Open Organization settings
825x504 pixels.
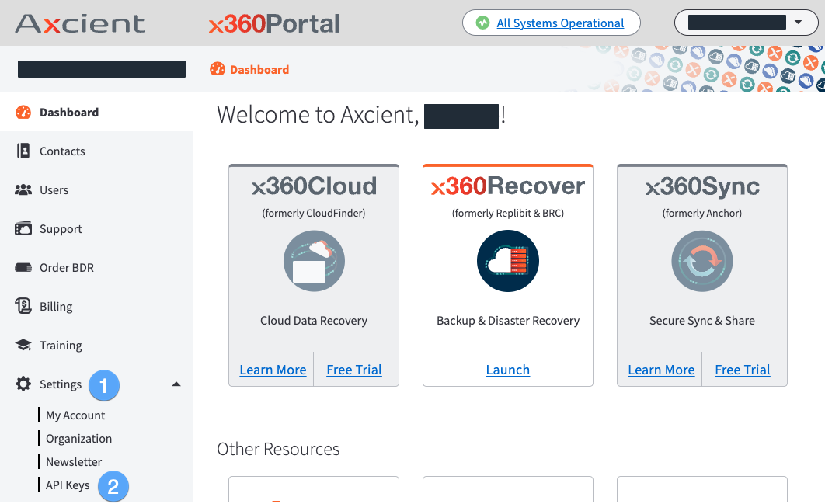click(79, 438)
